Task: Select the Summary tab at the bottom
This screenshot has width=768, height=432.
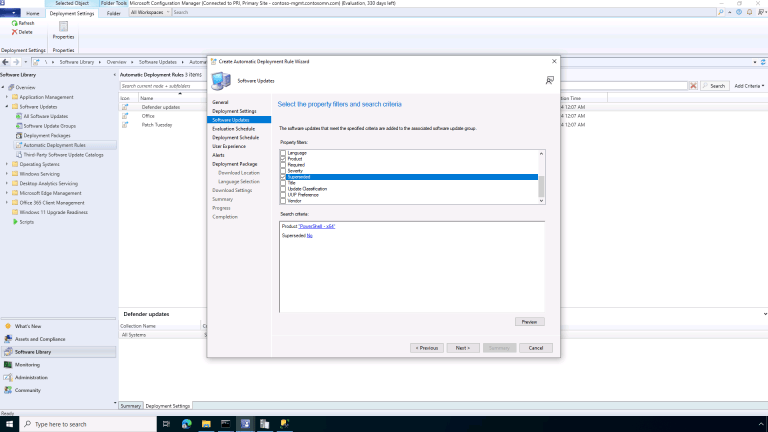Action: pyautogui.click(x=131, y=406)
